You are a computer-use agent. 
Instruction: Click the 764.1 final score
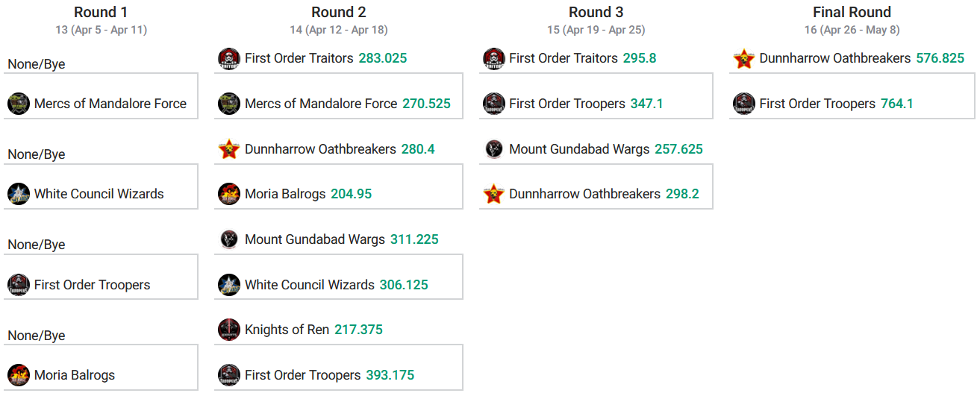pyautogui.click(x=896, y=104)
